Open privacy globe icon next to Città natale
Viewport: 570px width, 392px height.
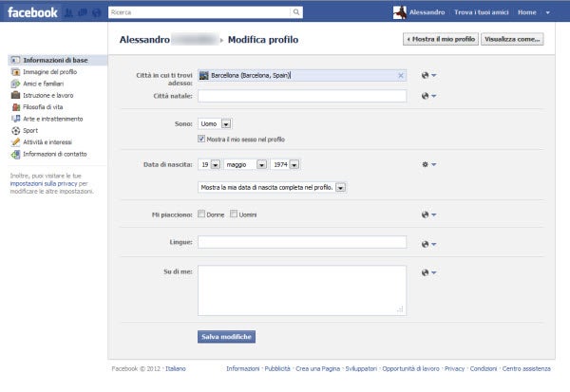(x=427, y=96)
